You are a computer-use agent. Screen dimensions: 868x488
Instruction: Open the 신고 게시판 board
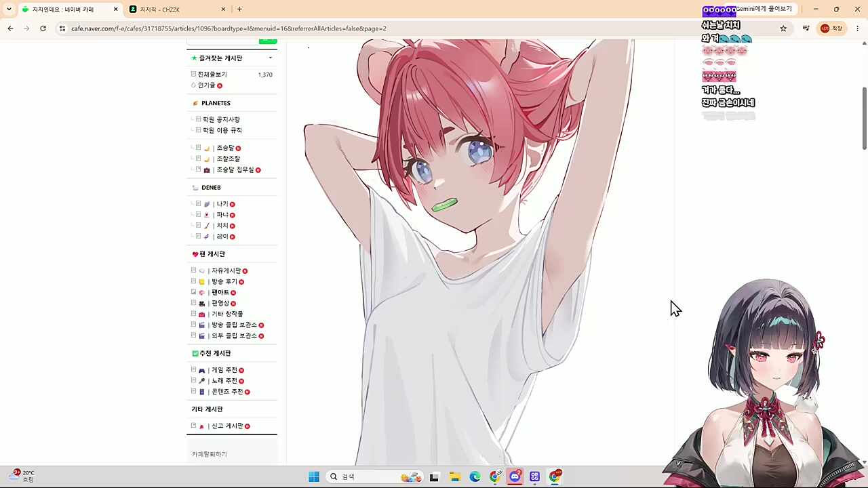(227, 426)
